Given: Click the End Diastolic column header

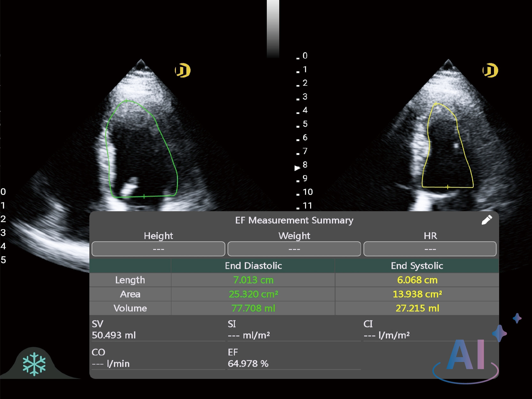Looking at the screenshot, I should coord(253,266).
